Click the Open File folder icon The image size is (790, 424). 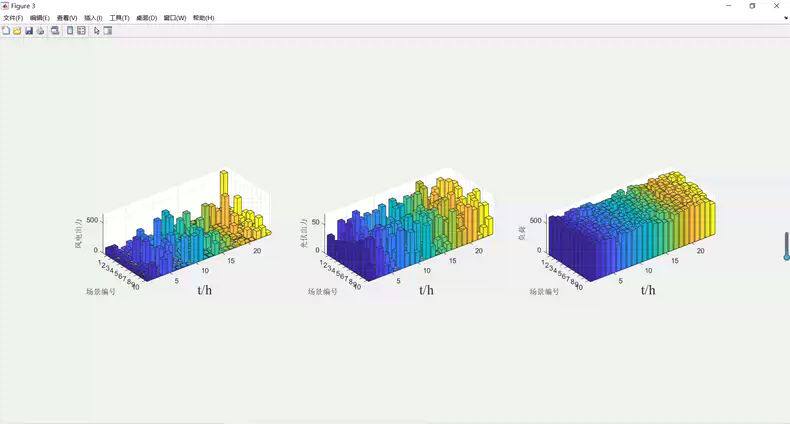(17, 31)
